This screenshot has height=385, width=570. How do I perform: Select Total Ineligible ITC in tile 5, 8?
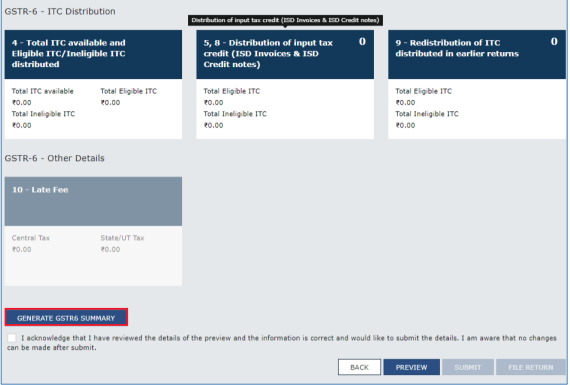point(235,114)
